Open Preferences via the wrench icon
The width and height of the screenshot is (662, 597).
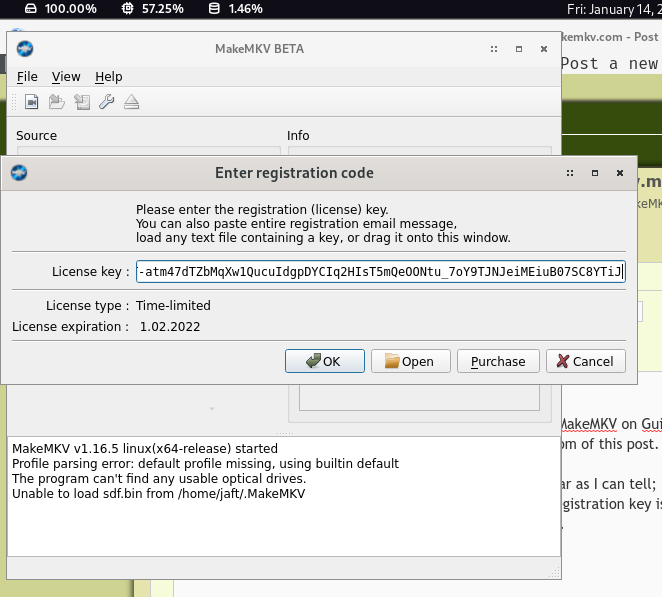106,102
